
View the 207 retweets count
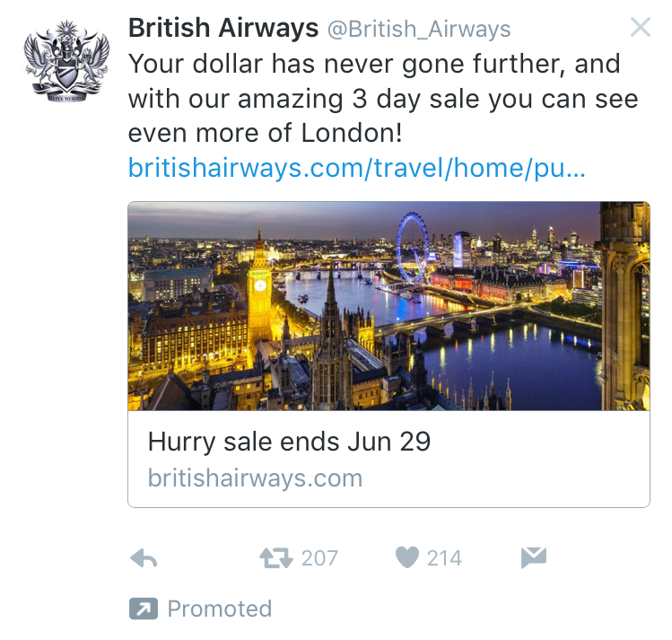319,558
